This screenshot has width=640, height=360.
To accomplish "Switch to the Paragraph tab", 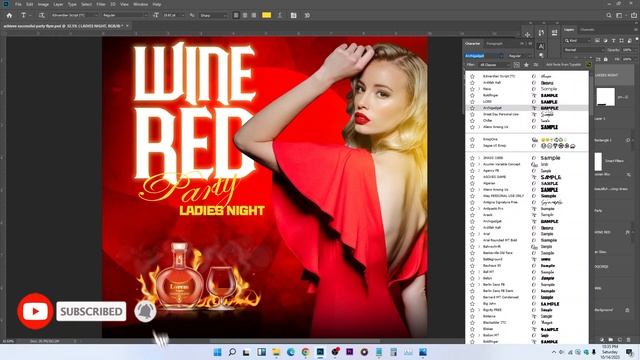I will pyautogui.click(x=494, y=44).
